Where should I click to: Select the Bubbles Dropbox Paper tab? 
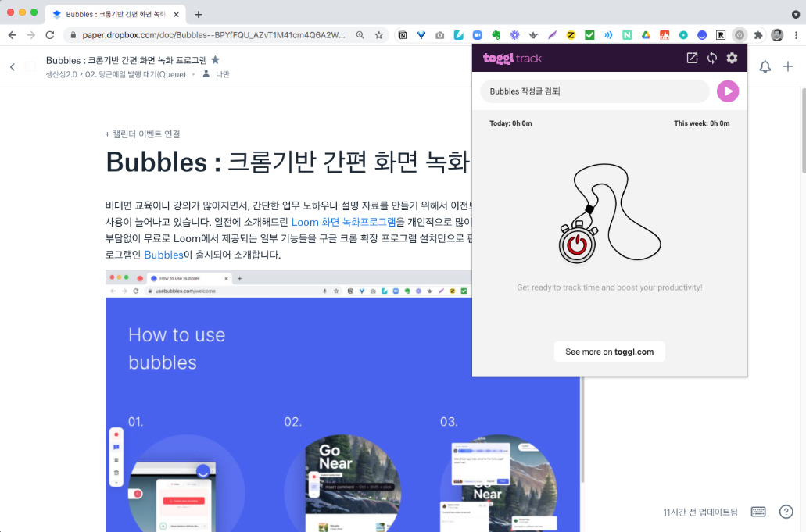[116, 14]
